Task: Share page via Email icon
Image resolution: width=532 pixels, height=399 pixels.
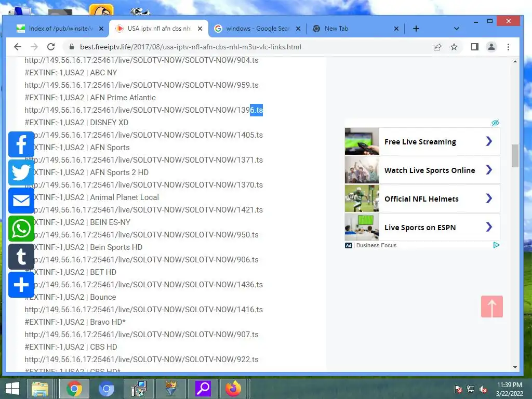Action: pos(21,201)
